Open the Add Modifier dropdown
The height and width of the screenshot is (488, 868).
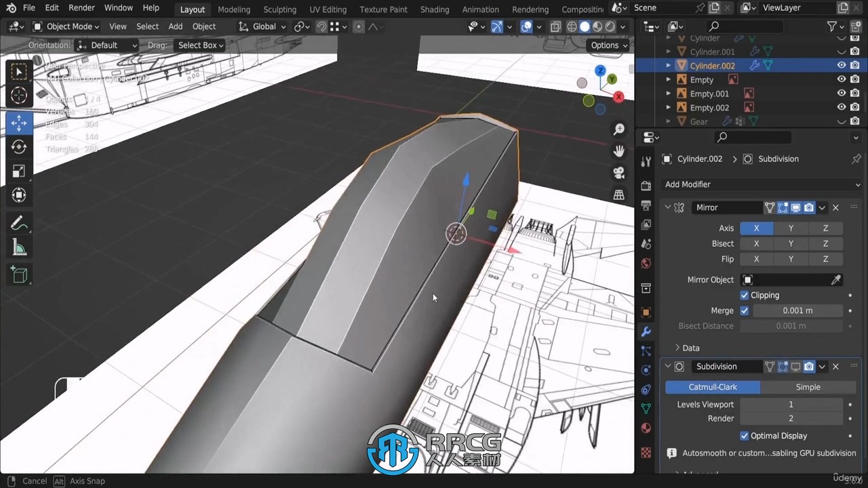coord(762,184)
